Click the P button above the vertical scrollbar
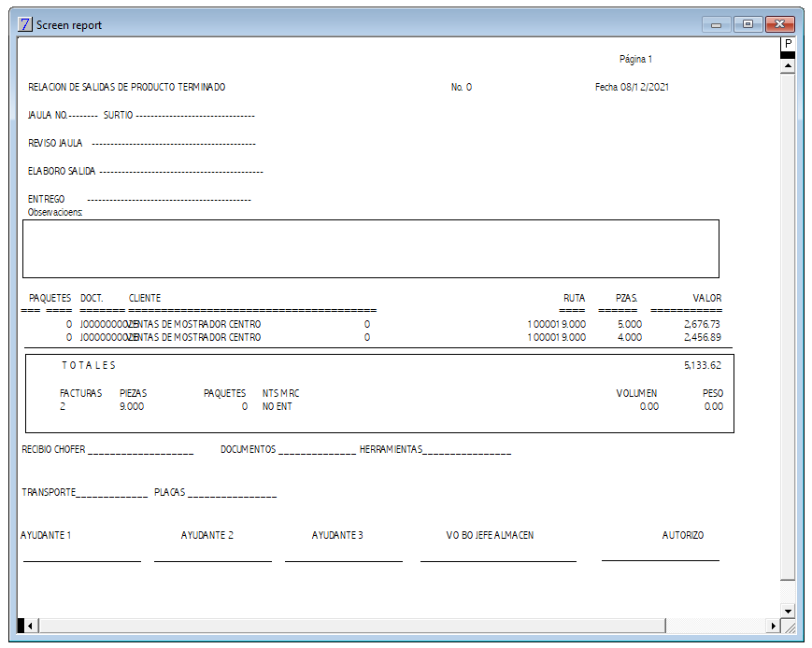812x648 pixels. click(788, 44)
